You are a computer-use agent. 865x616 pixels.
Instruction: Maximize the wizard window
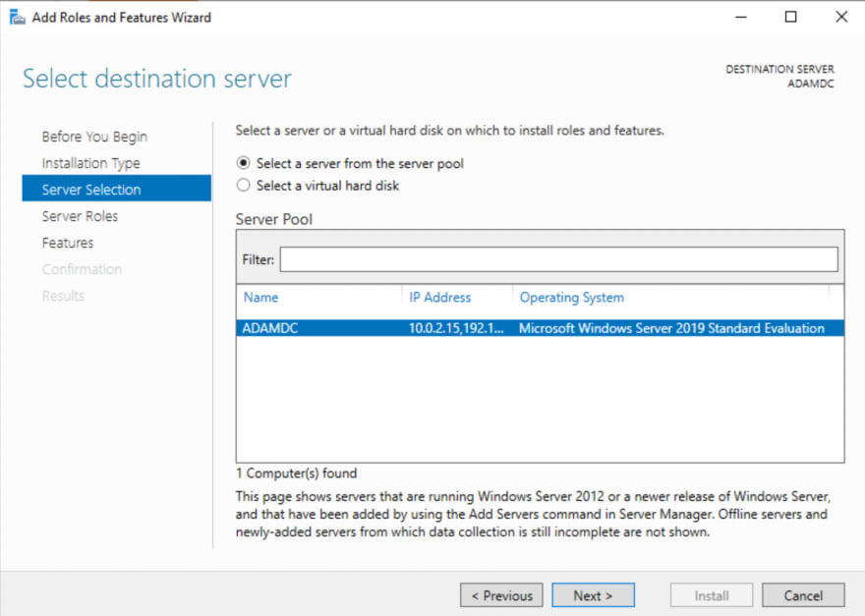[791, 17]
